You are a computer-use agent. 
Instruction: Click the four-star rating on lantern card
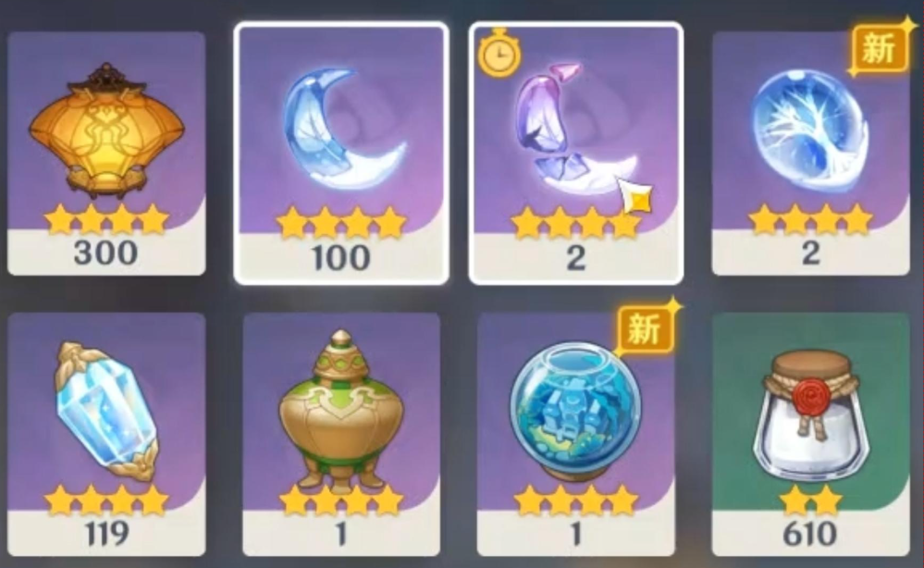(x=106, y=219)
